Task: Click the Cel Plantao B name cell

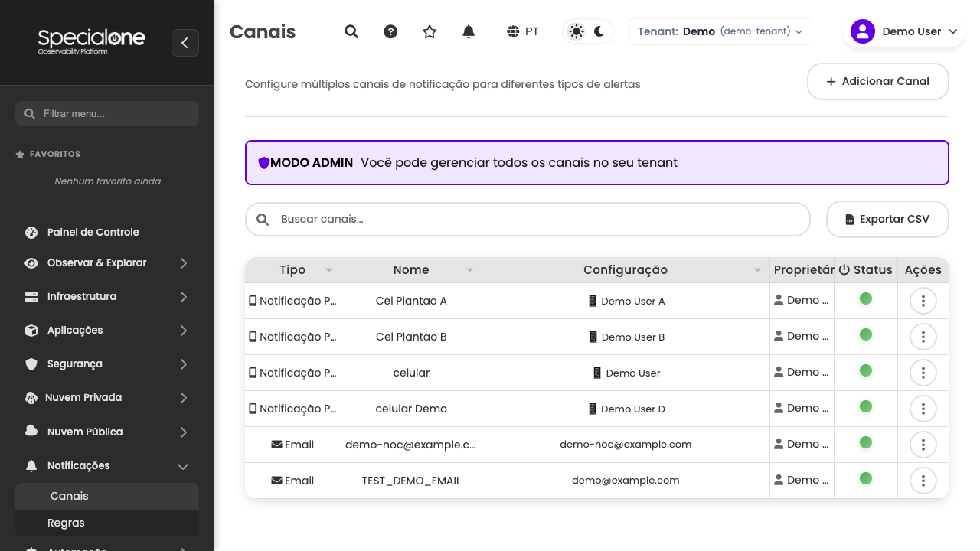Action: 411,337
